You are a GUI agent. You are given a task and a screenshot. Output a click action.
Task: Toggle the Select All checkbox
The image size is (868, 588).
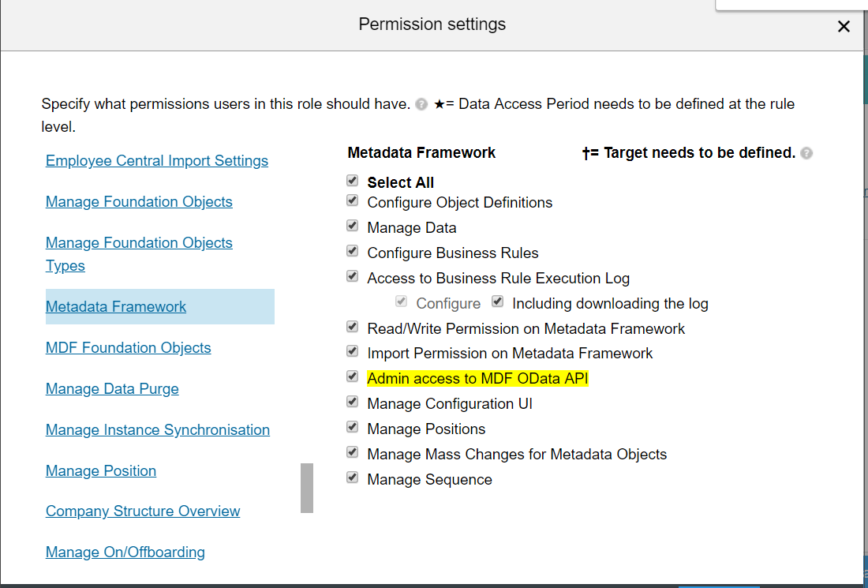[352, 181]
